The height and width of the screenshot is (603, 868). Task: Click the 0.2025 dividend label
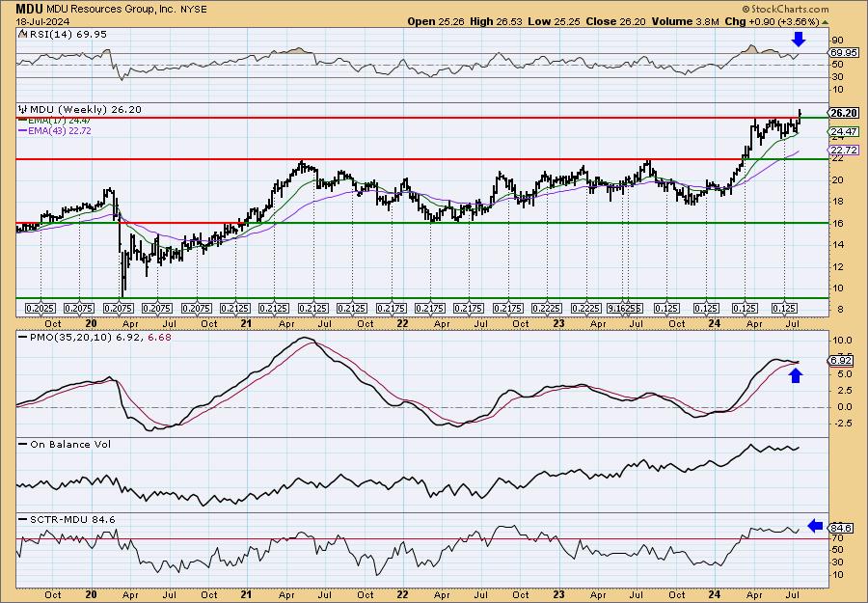click(x=41, y=309)
